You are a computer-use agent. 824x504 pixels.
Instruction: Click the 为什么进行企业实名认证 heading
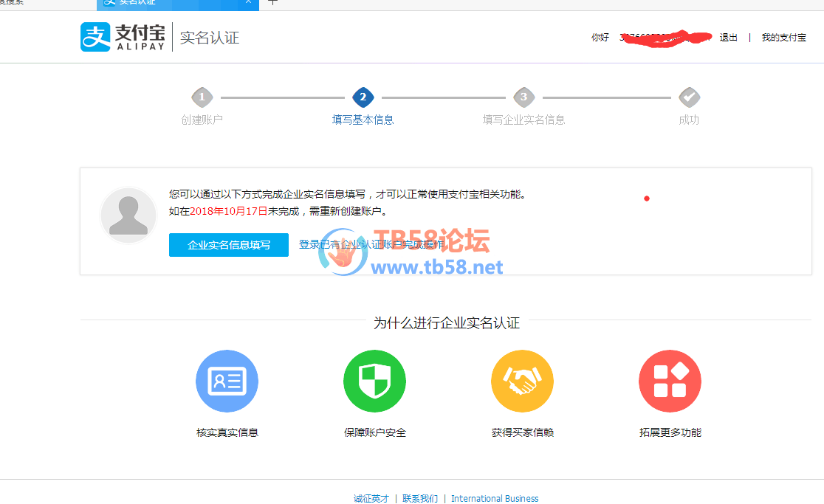[447, 323]
